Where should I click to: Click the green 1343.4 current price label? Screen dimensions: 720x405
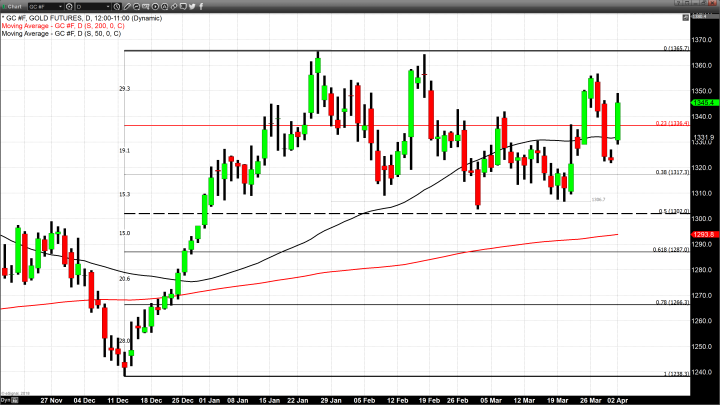701,102
